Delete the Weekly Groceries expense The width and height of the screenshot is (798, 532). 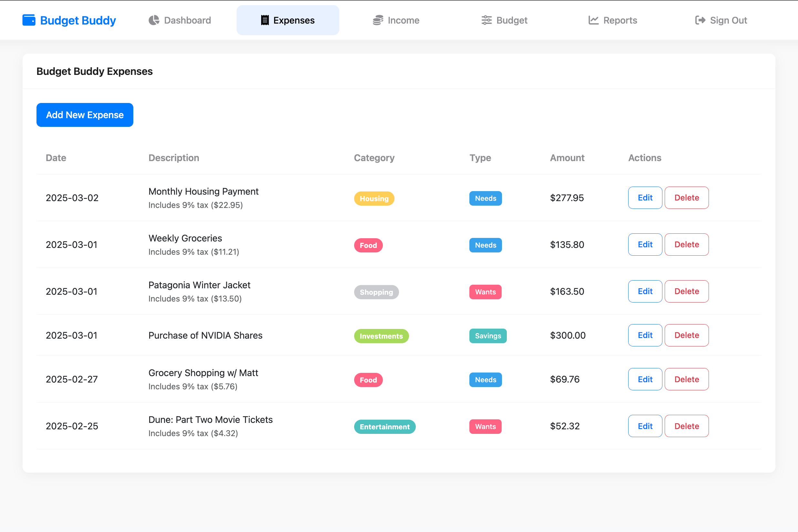686,244
